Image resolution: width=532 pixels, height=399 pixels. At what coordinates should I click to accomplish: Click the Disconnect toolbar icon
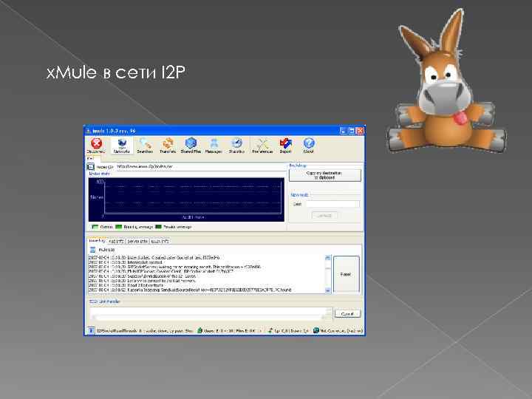[96, 146]
